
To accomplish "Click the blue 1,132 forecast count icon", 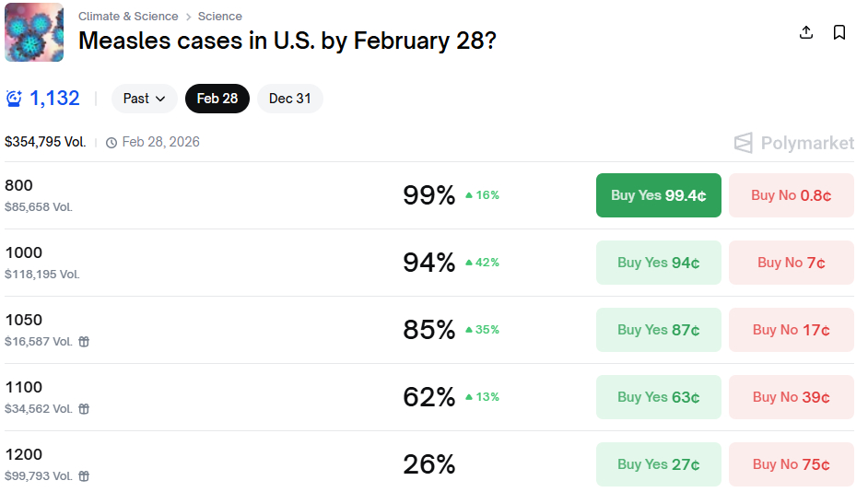I will click(14, 99).
